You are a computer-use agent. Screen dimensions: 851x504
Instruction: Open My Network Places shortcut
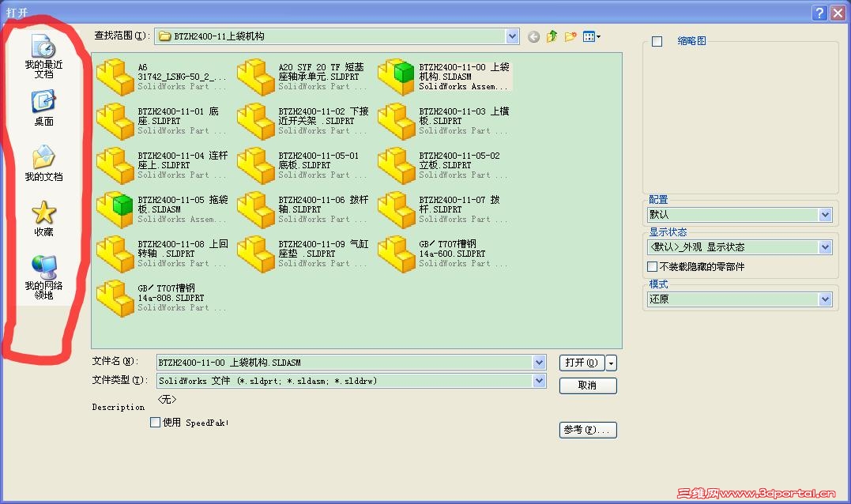tap(43, 277)
